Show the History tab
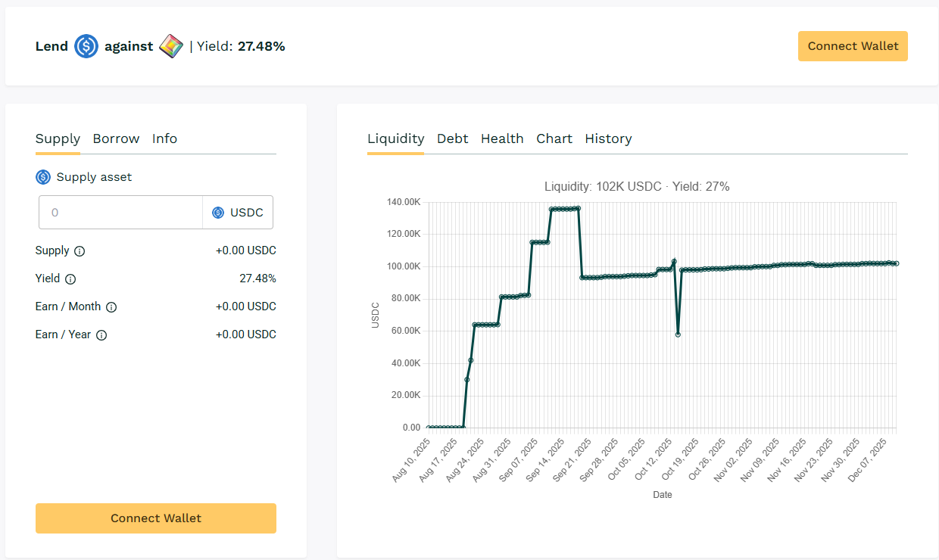 tap(608, 138)
